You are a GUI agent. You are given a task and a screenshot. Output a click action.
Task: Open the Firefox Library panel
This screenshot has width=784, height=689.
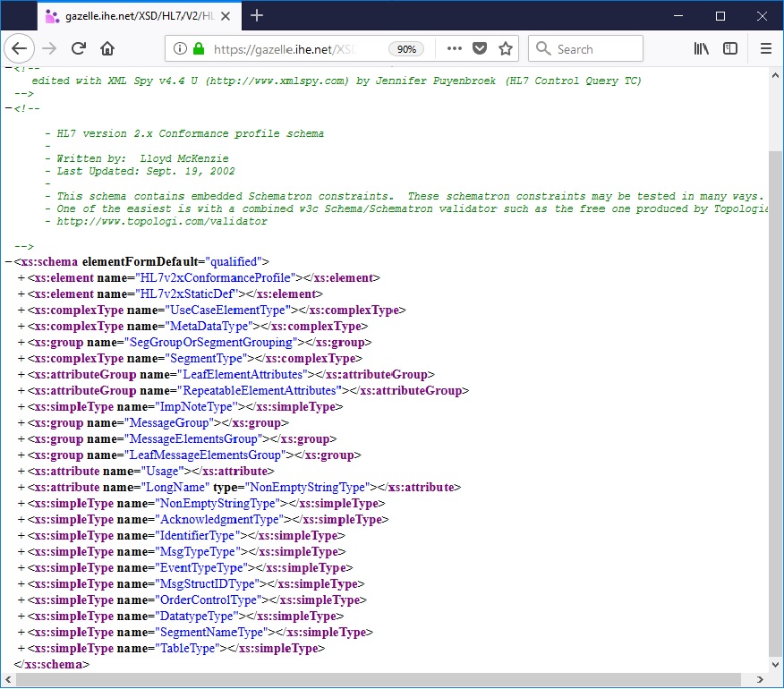pos(701,48)
